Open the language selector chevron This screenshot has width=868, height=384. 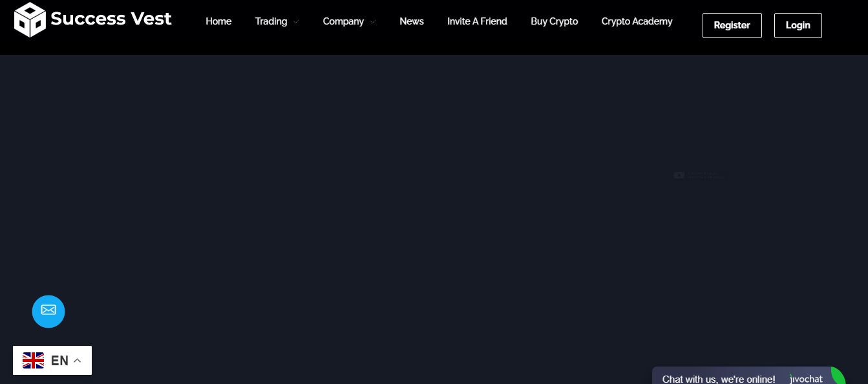(x=78, y=361)
